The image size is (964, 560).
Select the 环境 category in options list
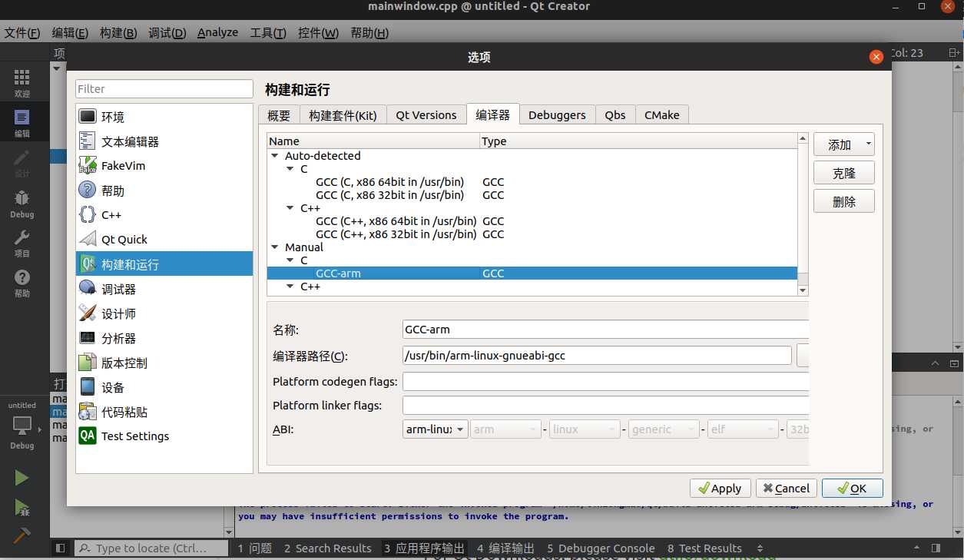[164, 117]
